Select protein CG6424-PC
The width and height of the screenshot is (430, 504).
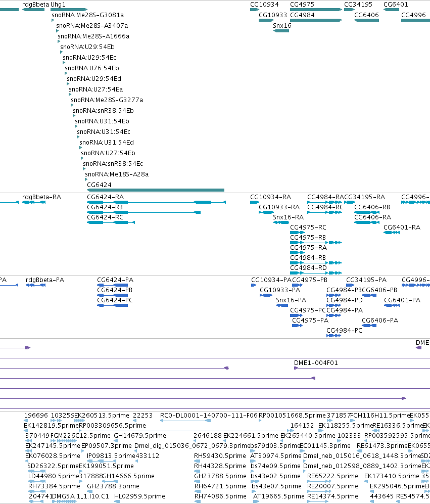click(113, 305)
